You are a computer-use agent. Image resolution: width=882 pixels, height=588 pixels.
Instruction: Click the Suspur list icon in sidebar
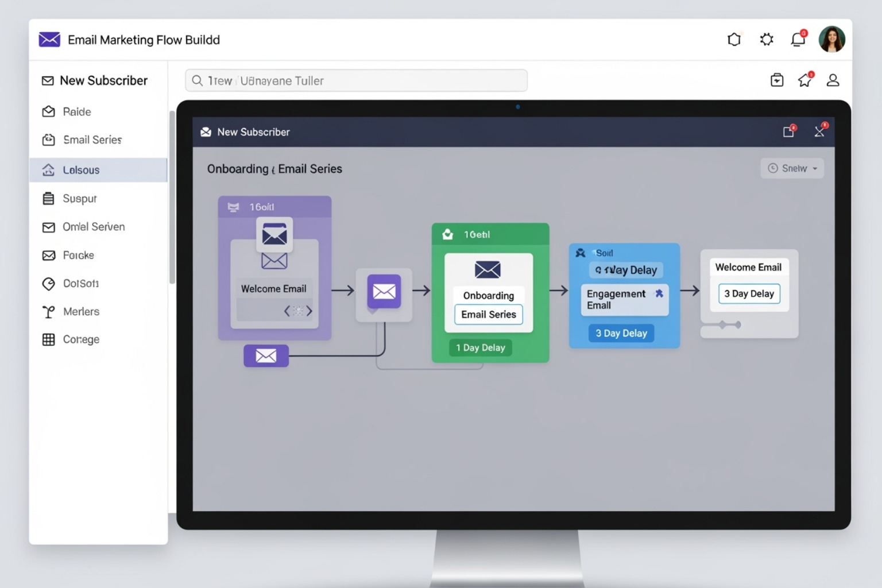pyautogui.click(x=49, y=198)
